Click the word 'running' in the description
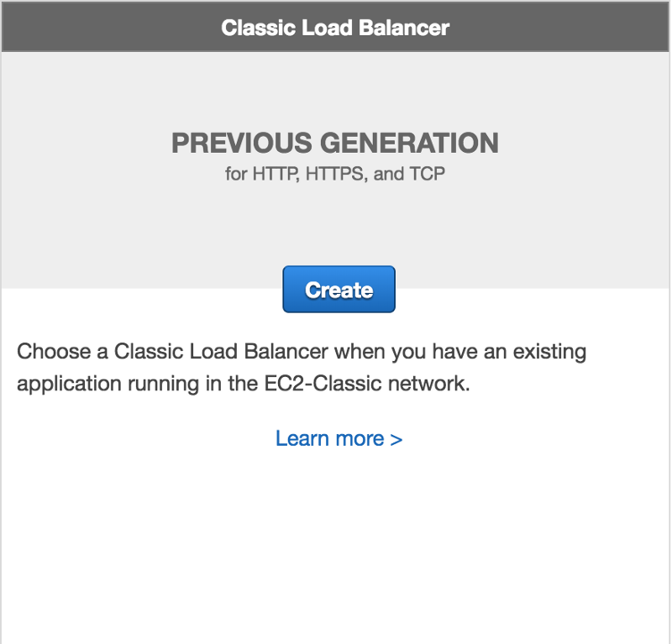The width and height of the screenshot is (672, 644). 164,384
